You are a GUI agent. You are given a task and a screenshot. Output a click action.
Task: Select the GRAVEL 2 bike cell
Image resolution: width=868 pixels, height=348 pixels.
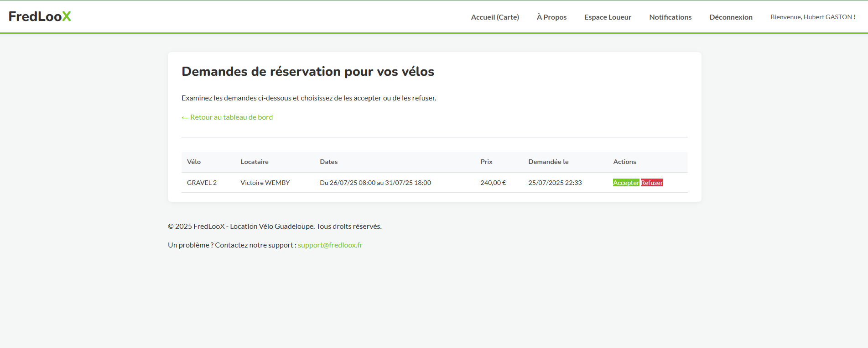click(202, 183)
